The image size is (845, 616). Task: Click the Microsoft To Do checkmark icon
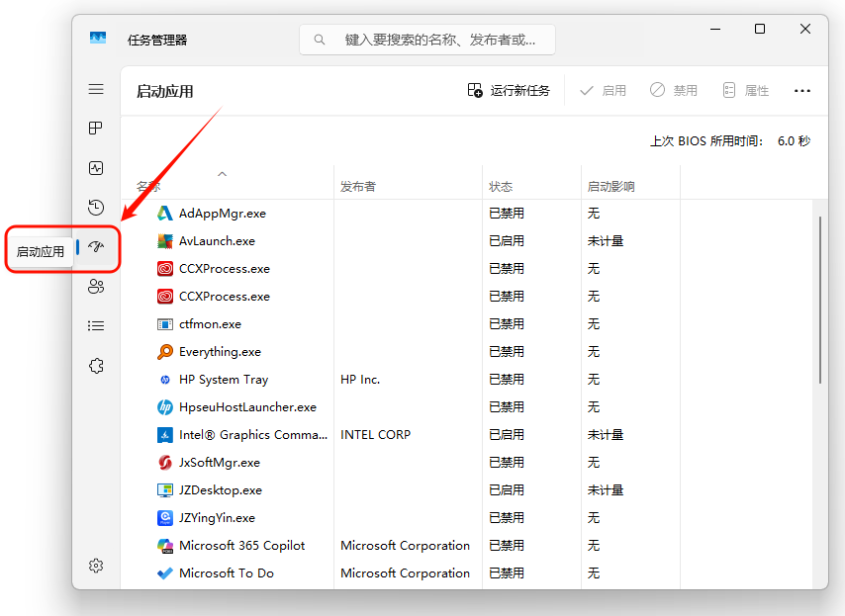165,573
